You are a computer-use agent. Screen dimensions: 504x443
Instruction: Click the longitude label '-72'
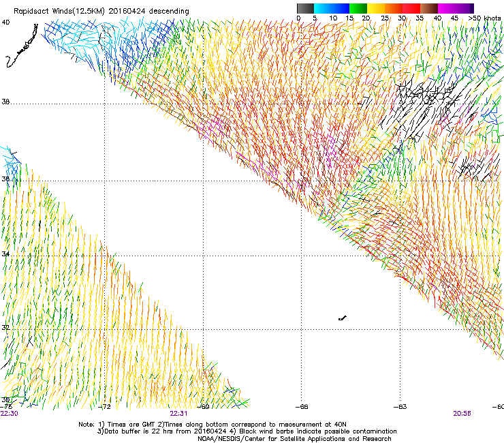pos(104,407)
